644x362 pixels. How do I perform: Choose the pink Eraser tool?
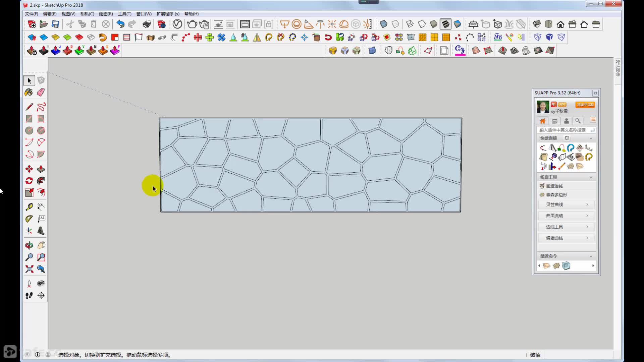pos(41,92)
